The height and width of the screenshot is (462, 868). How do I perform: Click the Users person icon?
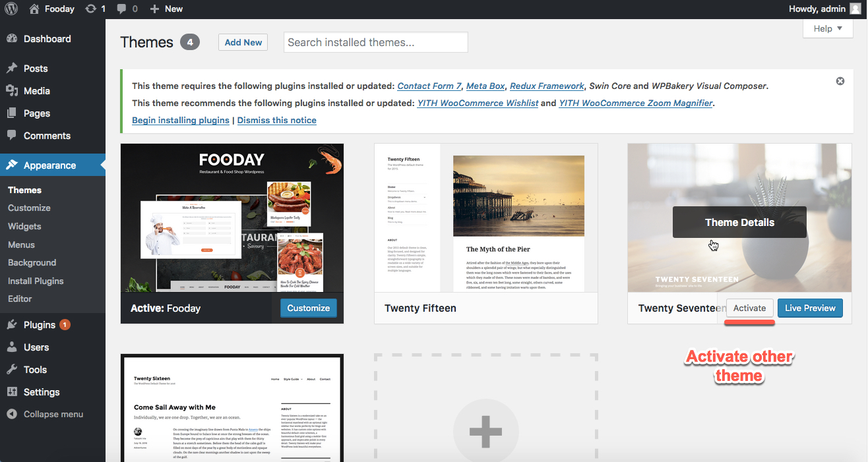12,347
